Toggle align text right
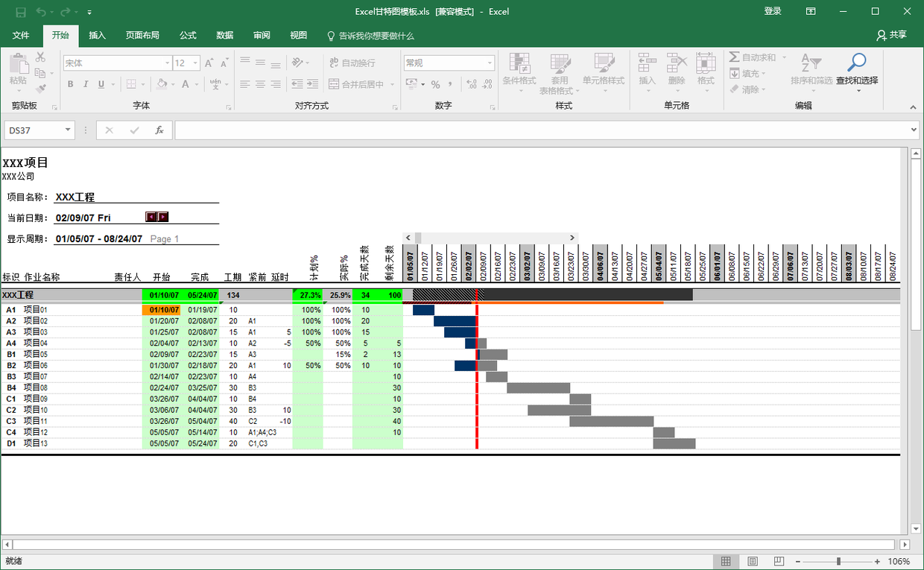The width and height of the screenshot is (924, 570). (x=276, y=84)
